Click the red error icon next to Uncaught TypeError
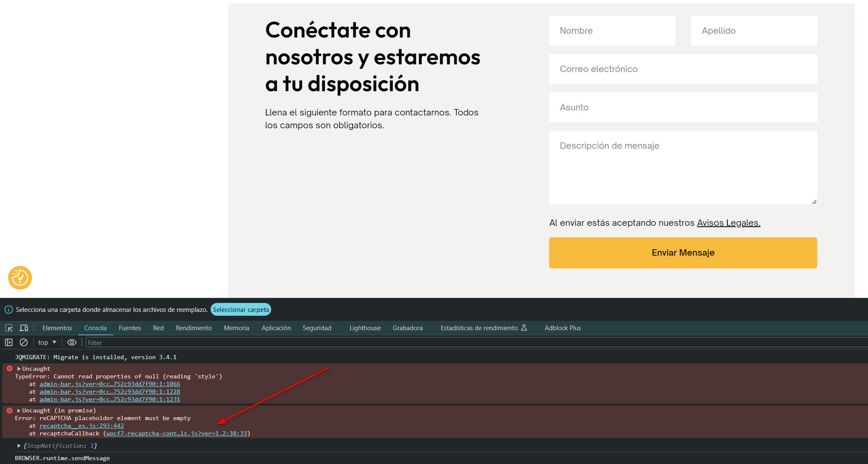Image resolution: width=868 pixels, height=464 pixels. tap(9, 369)
